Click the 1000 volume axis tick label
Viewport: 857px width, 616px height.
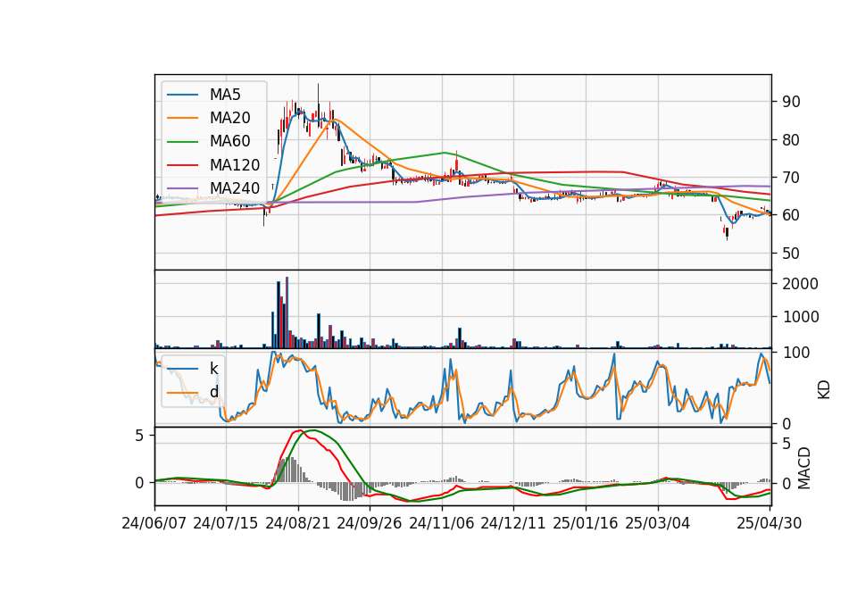pos(801,317)
